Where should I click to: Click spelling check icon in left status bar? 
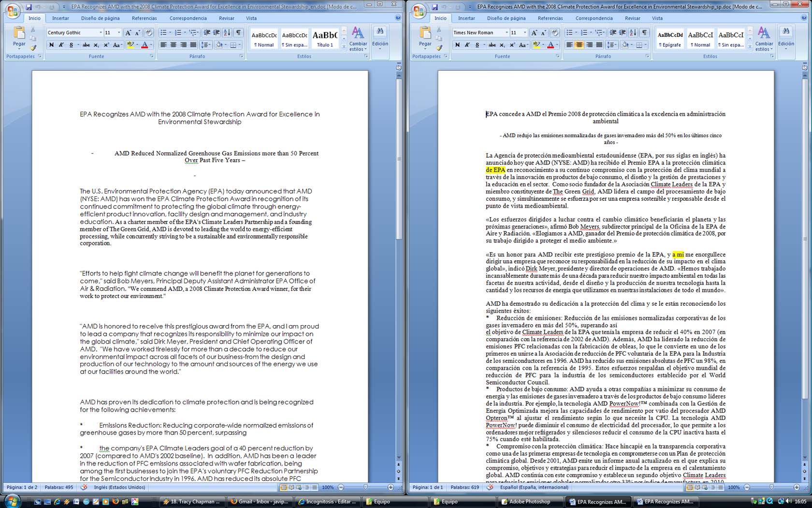coord(84,487)
